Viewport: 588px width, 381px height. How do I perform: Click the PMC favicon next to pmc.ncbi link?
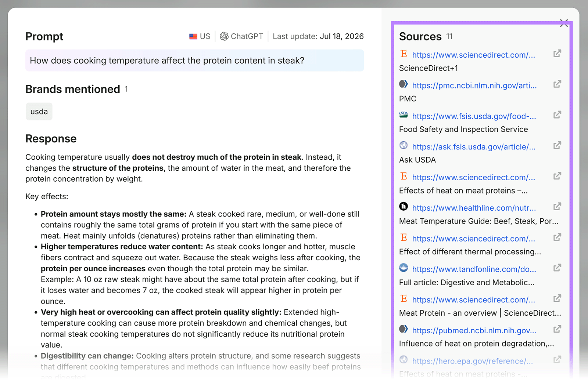404,84
